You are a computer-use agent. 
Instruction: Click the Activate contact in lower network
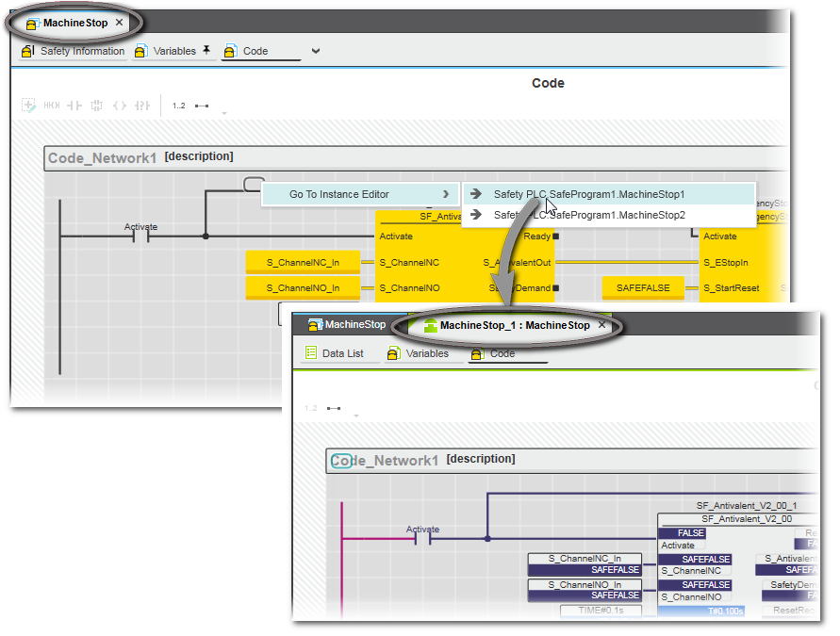point(423,540)
